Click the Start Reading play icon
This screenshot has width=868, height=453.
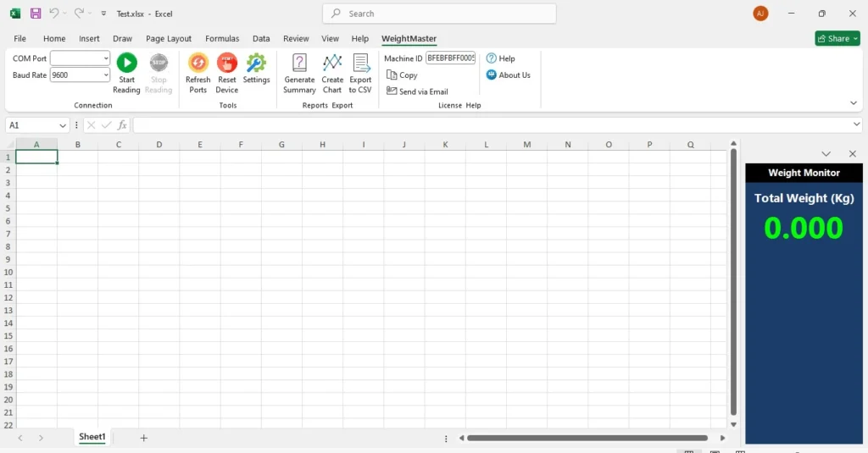point(126,63)
